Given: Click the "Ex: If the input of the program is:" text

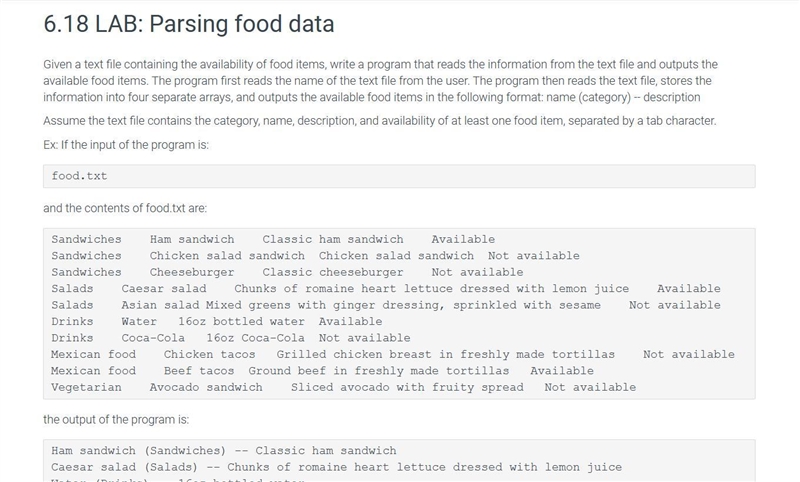Looking at the screenshot, I should click(126, 145).
